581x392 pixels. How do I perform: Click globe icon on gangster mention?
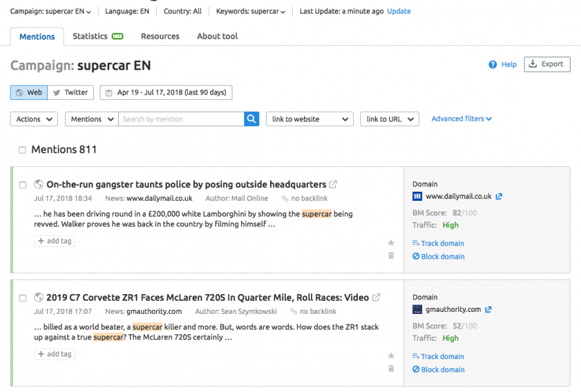[39, 184]
